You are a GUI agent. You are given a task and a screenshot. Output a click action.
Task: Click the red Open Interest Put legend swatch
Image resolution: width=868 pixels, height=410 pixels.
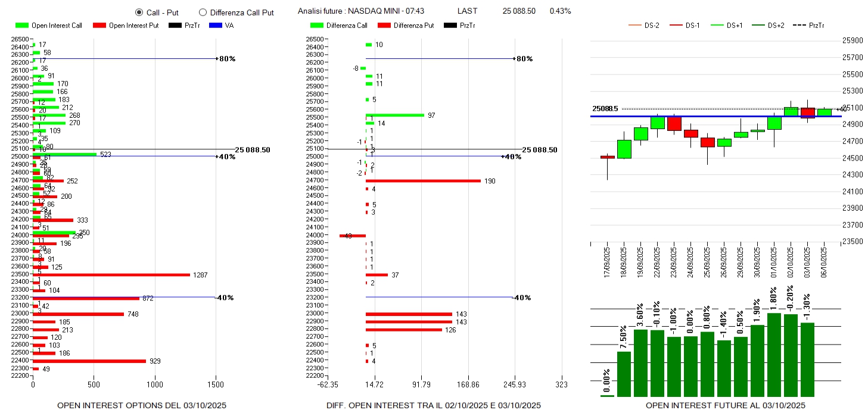99,26
